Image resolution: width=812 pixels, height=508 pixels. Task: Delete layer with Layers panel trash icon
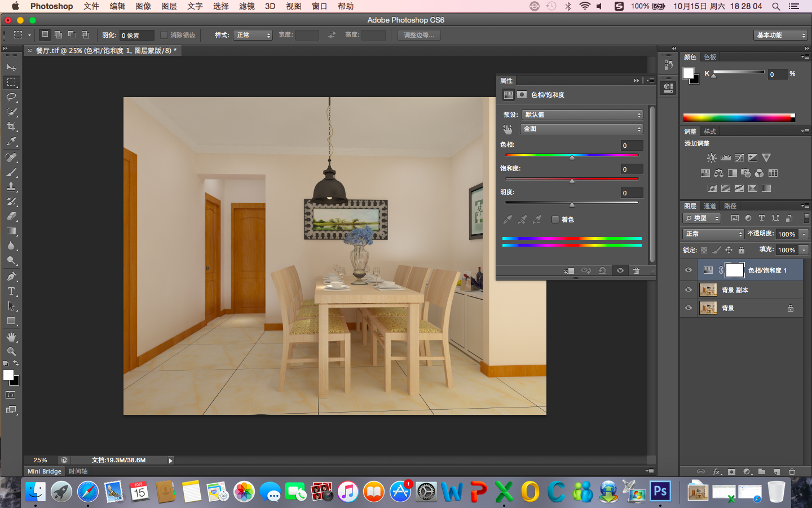click(x=792, y=472)
